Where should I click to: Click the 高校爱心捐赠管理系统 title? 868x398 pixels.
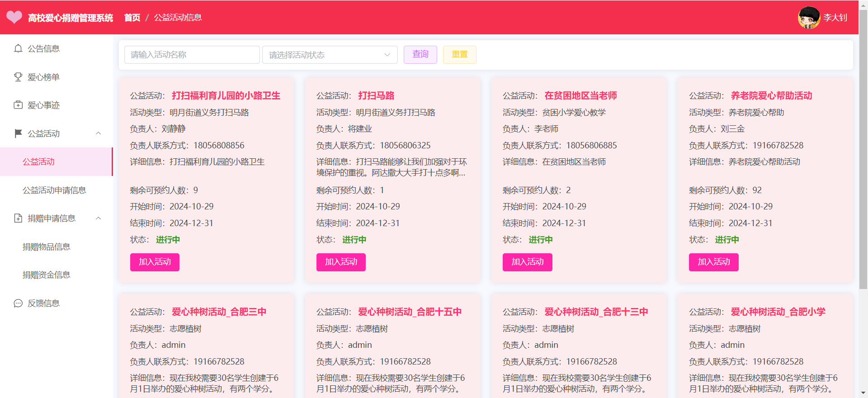71,18
